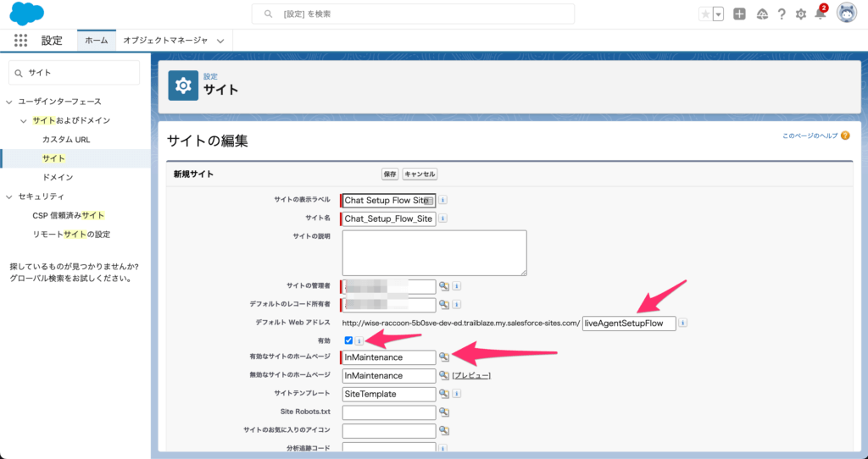Open lookup icon for サイトテンプレート
This screenshot has width=868, height=459.
click(x=444, y=394)
